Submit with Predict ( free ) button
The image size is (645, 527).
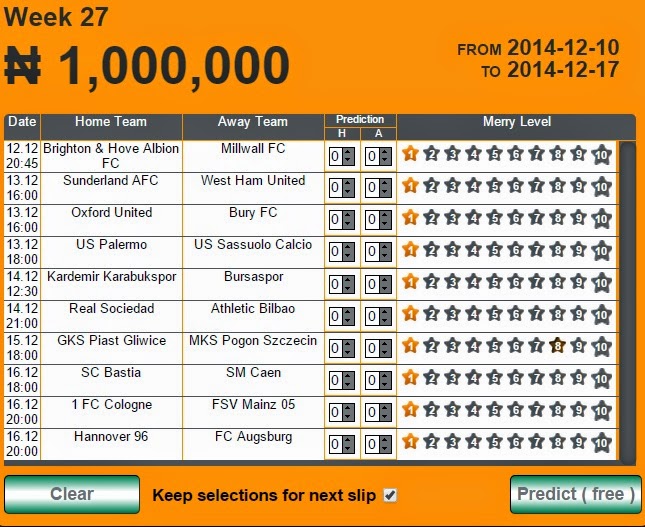[x=575, y=494]
